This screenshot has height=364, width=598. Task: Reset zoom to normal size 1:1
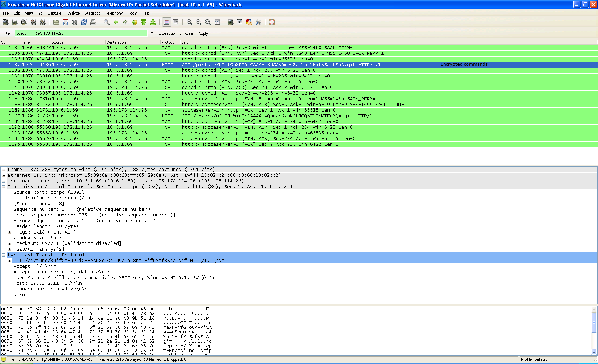[208, 22]
